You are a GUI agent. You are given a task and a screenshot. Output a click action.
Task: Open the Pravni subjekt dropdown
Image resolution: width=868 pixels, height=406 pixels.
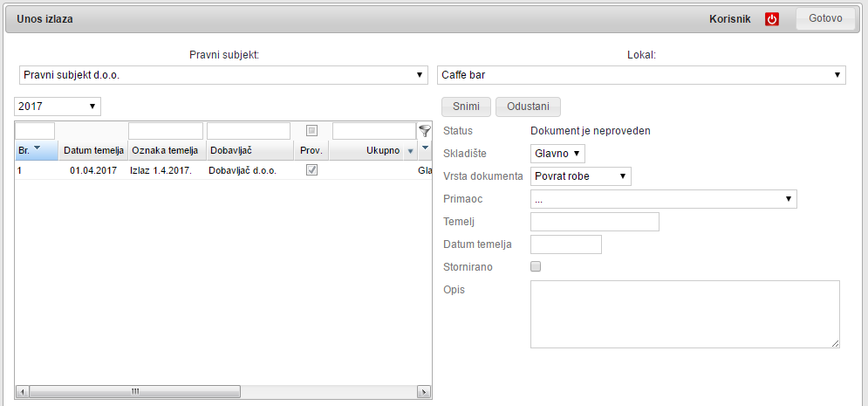223,75
